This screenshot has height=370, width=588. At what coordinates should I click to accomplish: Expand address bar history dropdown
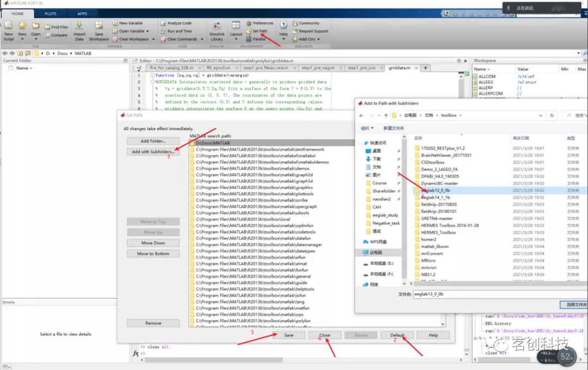pos(541,115)
